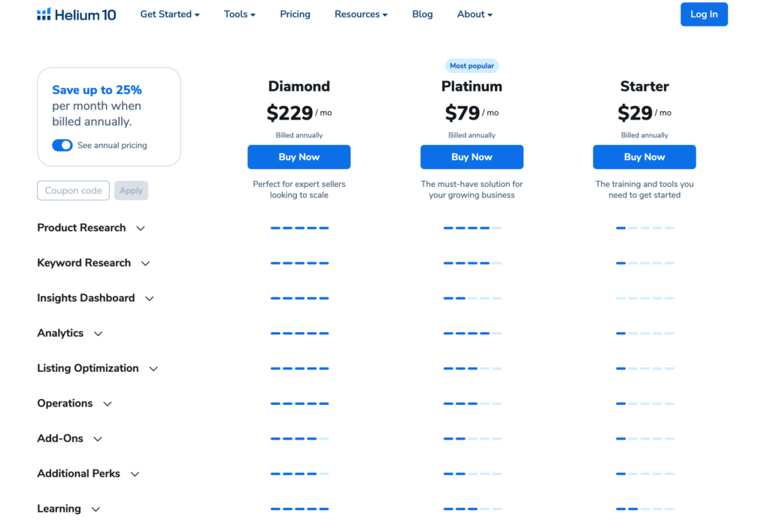The image size is (770, 532).
Task: Visit the Blog link
Action: coord(423,14)
